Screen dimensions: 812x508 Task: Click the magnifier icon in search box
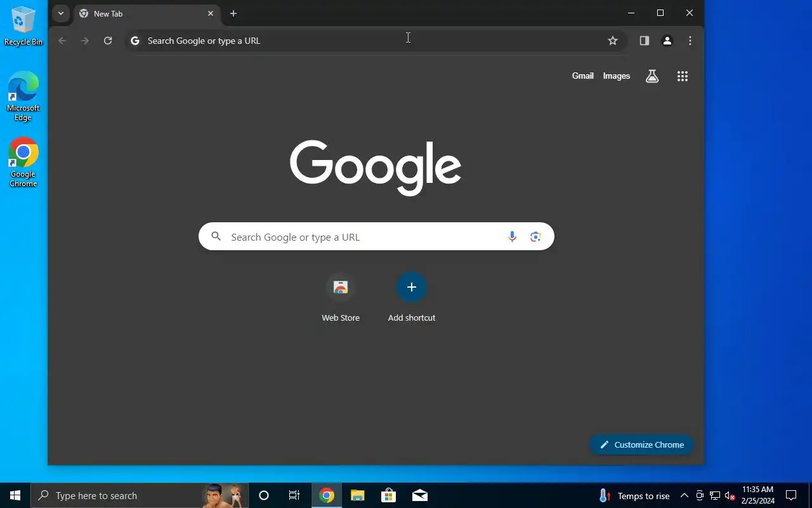pos(216,236)
